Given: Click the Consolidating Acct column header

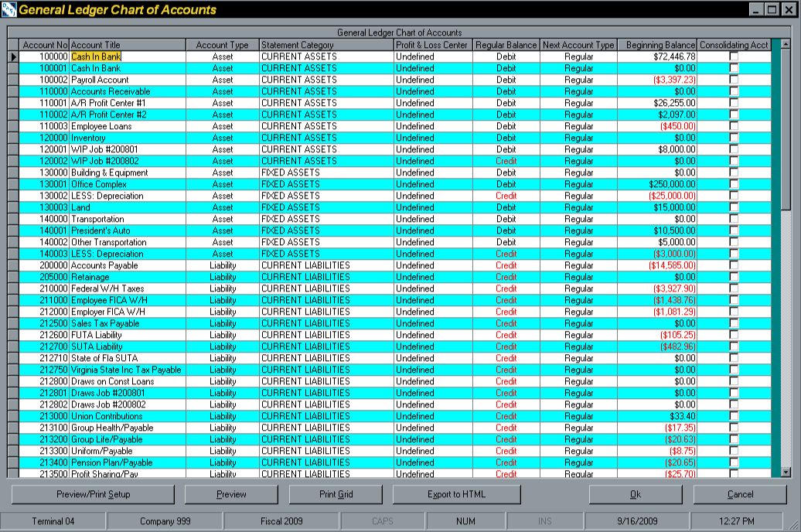Looking at the screenshot, I should (x=734, y=45).
